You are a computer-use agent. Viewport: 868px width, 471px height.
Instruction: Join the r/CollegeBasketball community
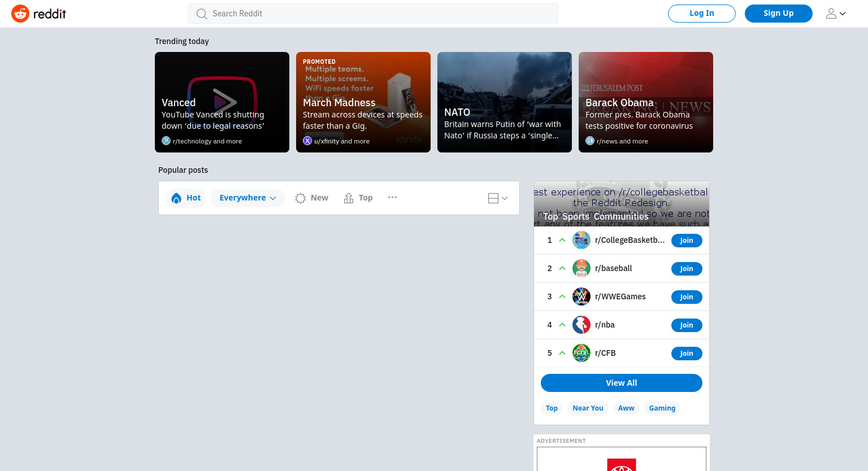click(687, 241)
